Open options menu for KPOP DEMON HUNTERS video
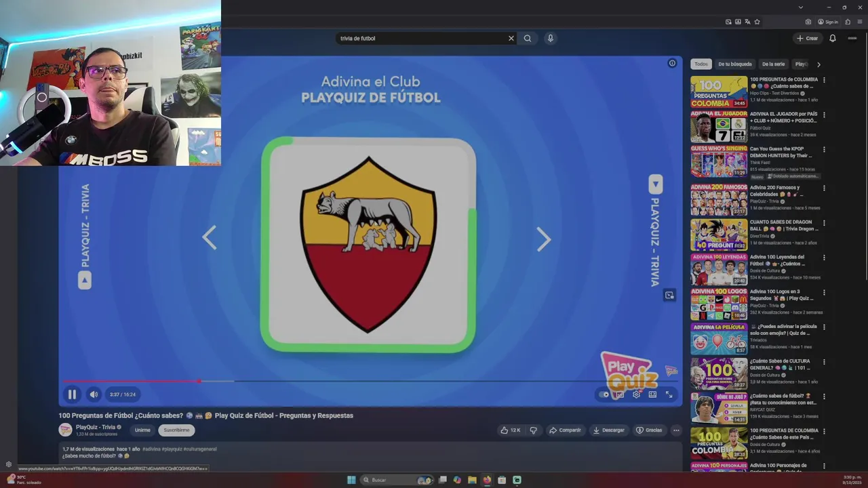 [824, 149]
